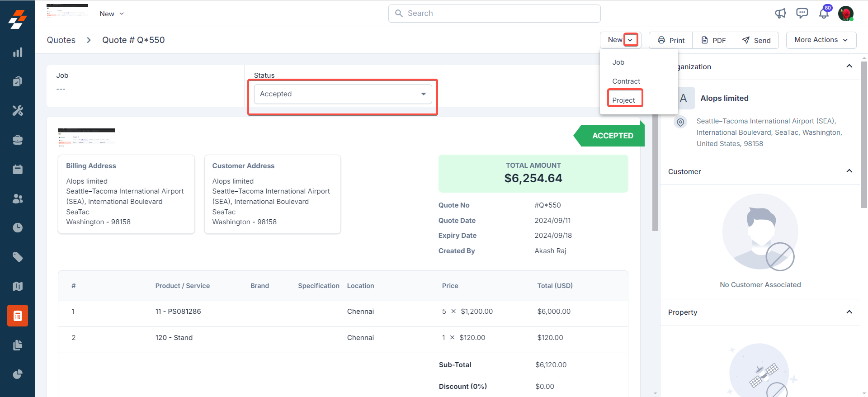
Task: Open the map icon in sidebar
Action: (18, 286)
